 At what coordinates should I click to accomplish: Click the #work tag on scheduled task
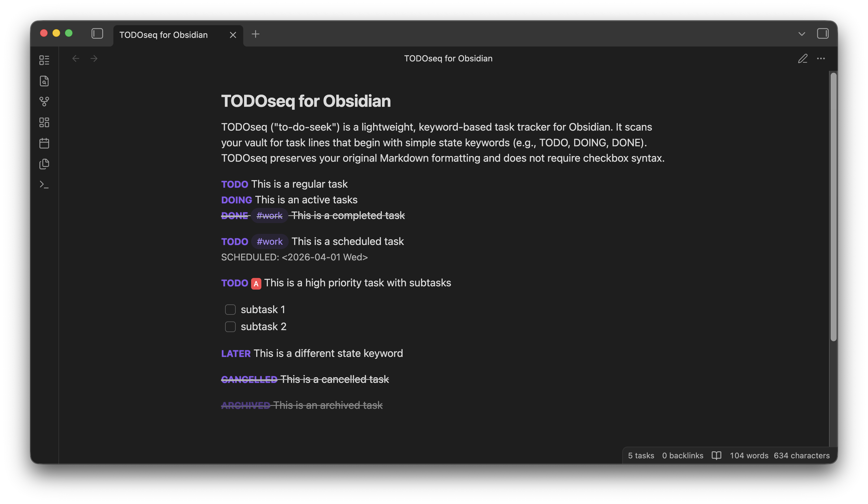pyautogui.click(x=270, y=241)
